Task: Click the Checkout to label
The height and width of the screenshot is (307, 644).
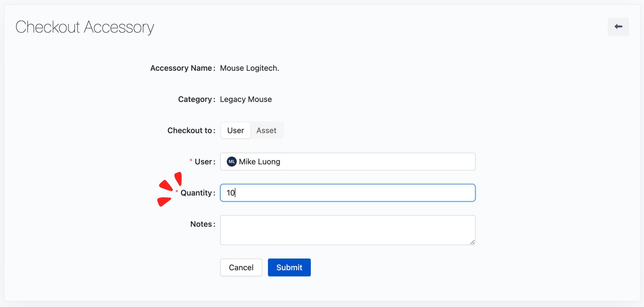Action: click(x=191, y=131)
